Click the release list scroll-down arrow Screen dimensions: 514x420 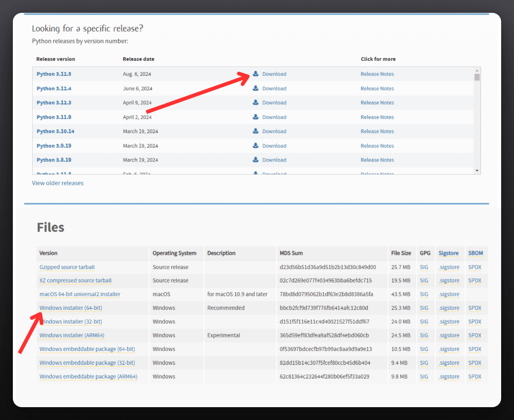477,171
